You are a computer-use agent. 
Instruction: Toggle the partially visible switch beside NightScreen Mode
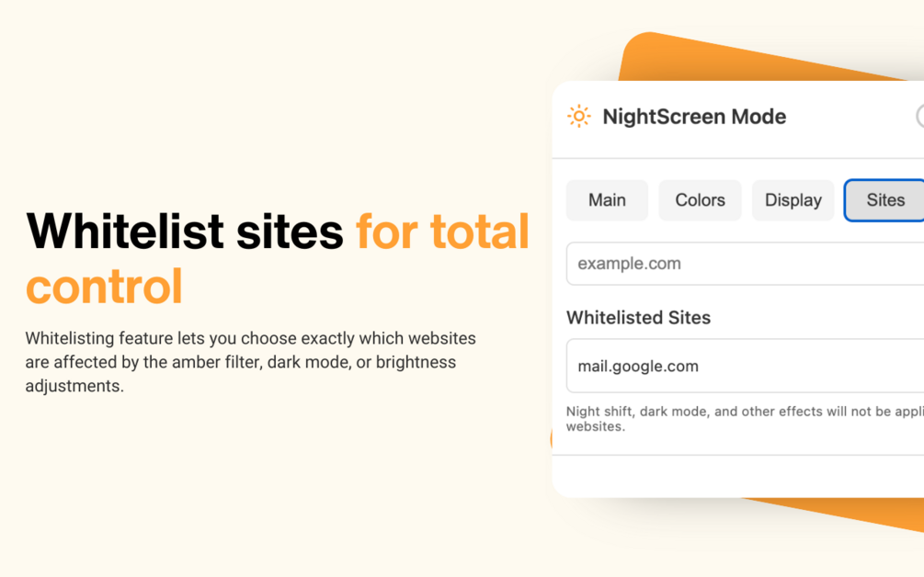(920, 116)
